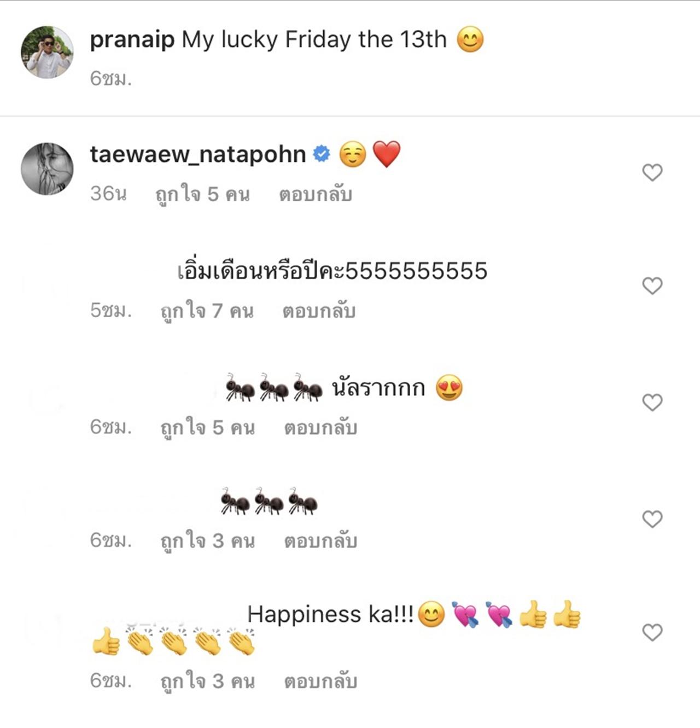Tap heart next to เอิ่มเดือนหรือปีคะ comment

coord(652,286)
